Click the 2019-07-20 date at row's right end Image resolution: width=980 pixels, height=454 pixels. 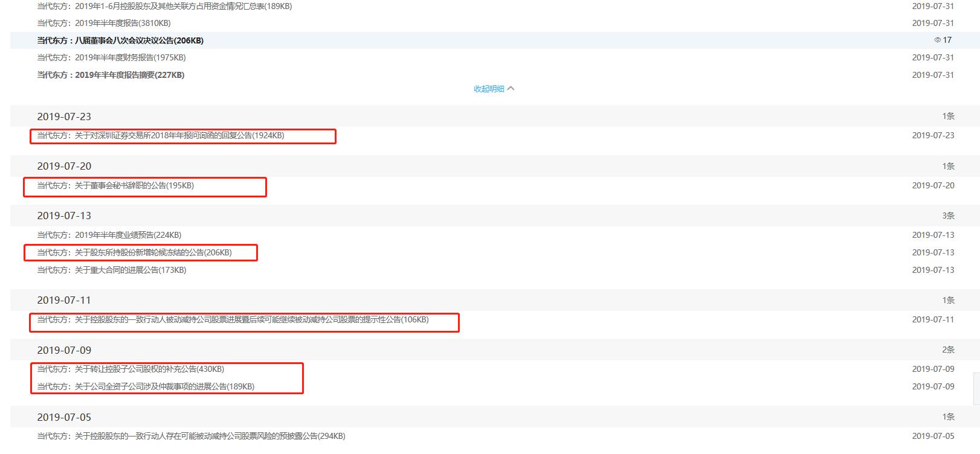[933, 185]
